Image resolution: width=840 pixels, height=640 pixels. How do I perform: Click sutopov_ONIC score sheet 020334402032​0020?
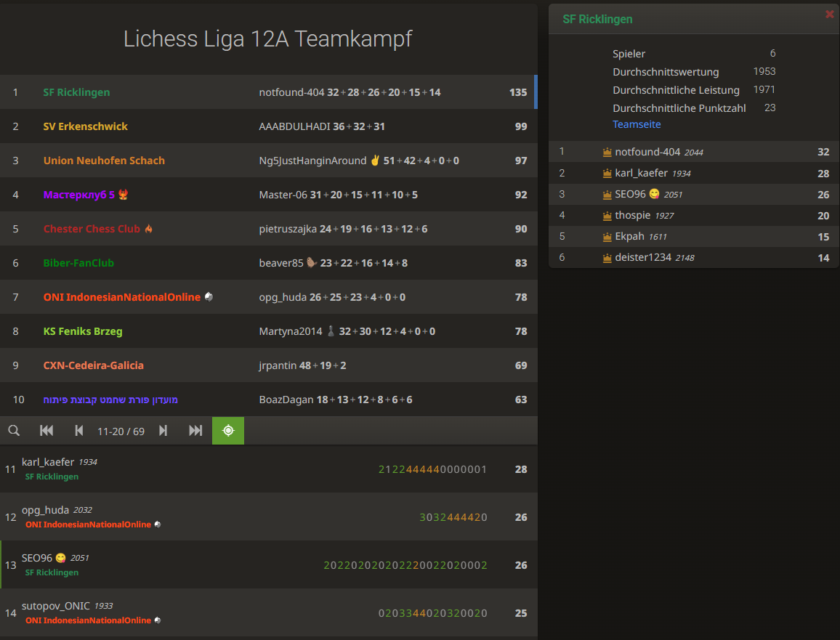(433, 613)
